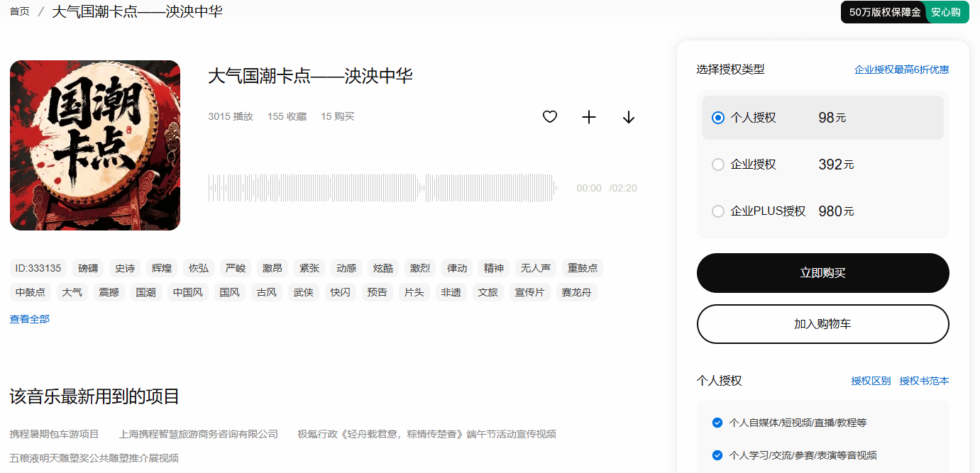Select the 古风 tag
980x473 pixels.
[x=267, y=292]
